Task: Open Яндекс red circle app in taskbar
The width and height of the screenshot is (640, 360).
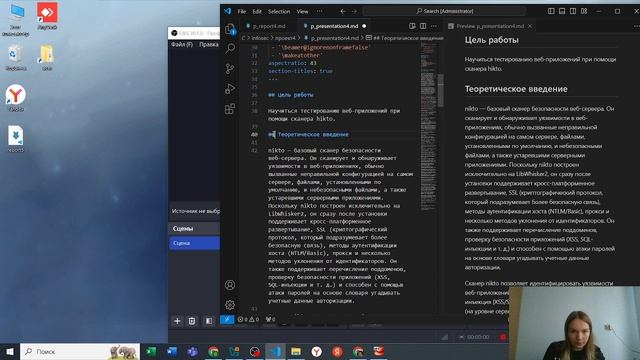Action: pos(338,351)
